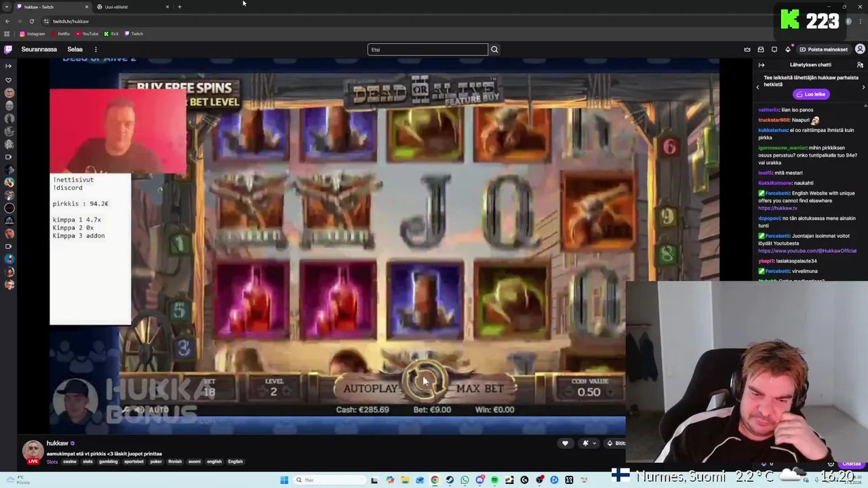Open the YouTube bookmark
The height and width of the screenshot is (488, 868).
point(87,34)
